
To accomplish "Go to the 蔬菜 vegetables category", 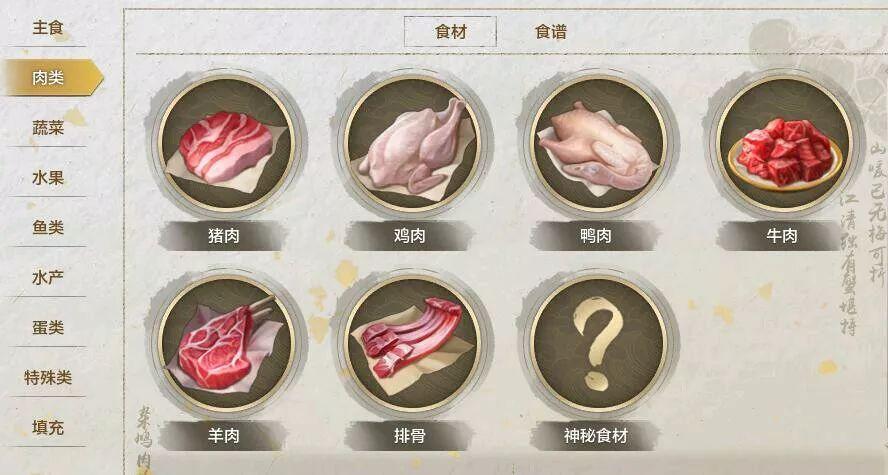I will pyautogui.click(x=48, y=128).
